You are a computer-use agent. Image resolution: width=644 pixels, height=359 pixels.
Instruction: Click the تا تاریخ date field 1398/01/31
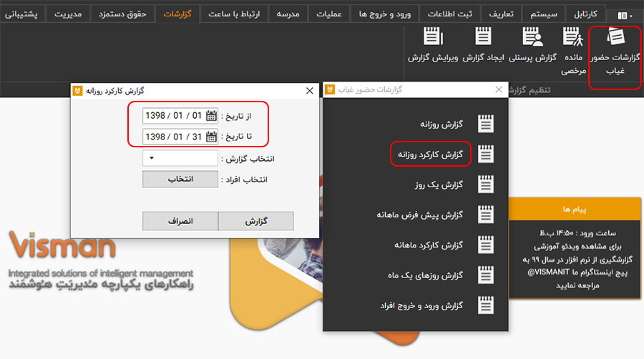pyautogui.click(x=180, y=136)
